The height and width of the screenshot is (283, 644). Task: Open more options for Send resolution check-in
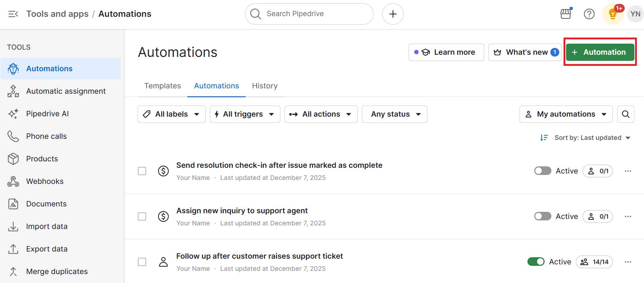coord(628,171)
